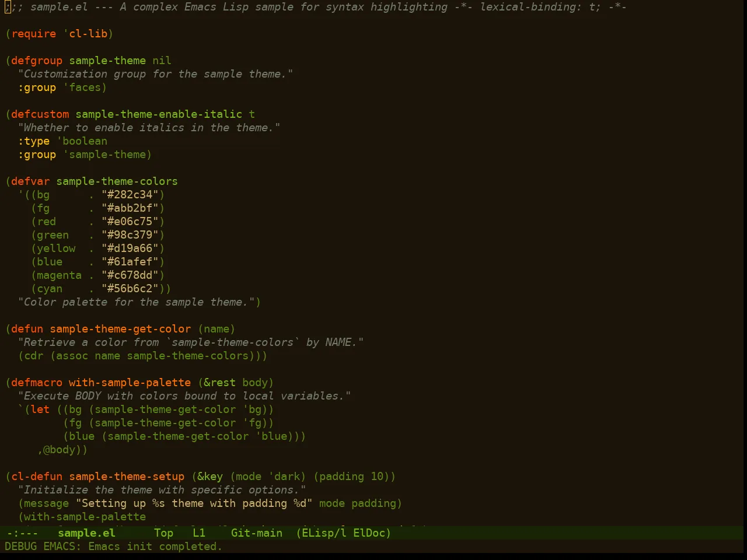Click the 'faces symbol
The image size is (747, 560).
click(x=82, y=87)
